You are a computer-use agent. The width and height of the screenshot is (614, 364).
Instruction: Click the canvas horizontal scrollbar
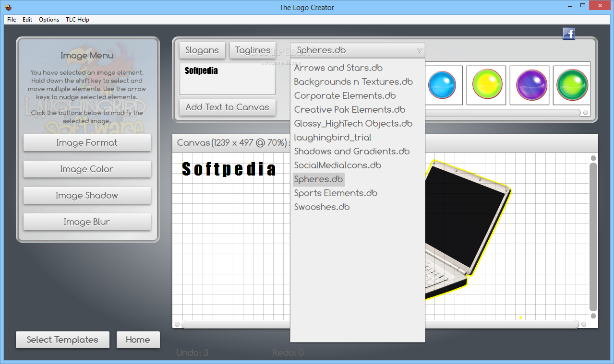pyautogui.click(x=380, y=324)
